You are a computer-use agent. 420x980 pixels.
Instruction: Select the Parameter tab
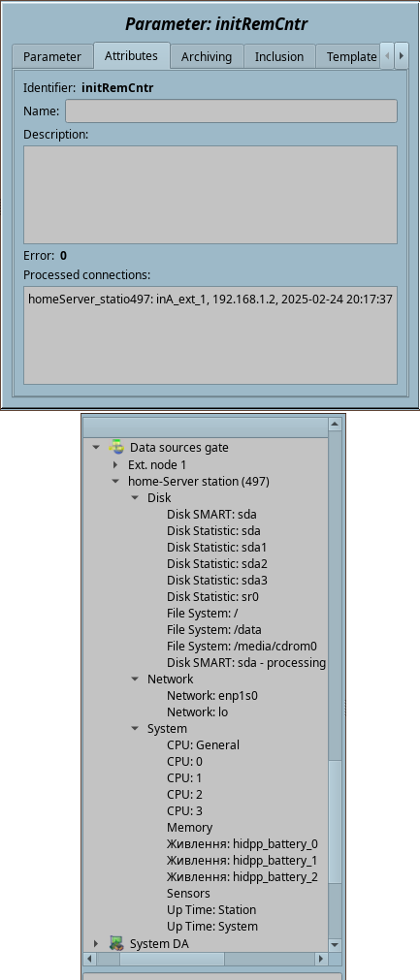pos(52,56)
